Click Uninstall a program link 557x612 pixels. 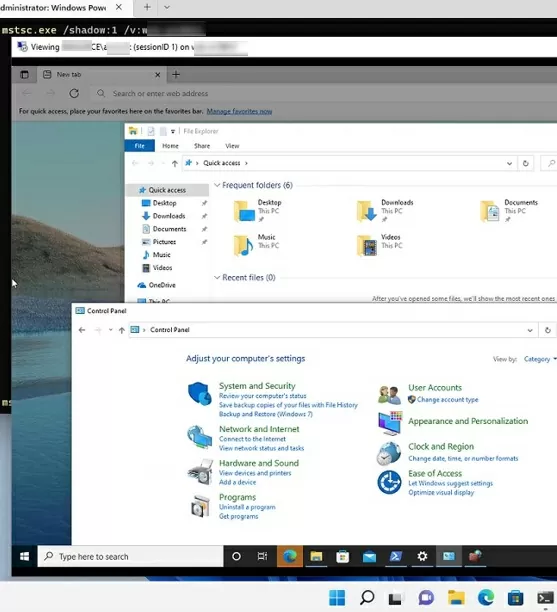[x=247, y=507]
